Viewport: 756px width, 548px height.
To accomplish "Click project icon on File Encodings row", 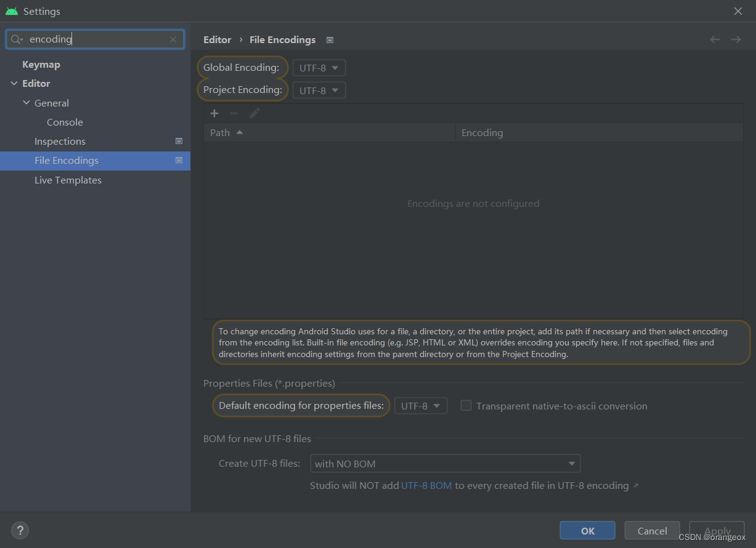I will (179, 160).
